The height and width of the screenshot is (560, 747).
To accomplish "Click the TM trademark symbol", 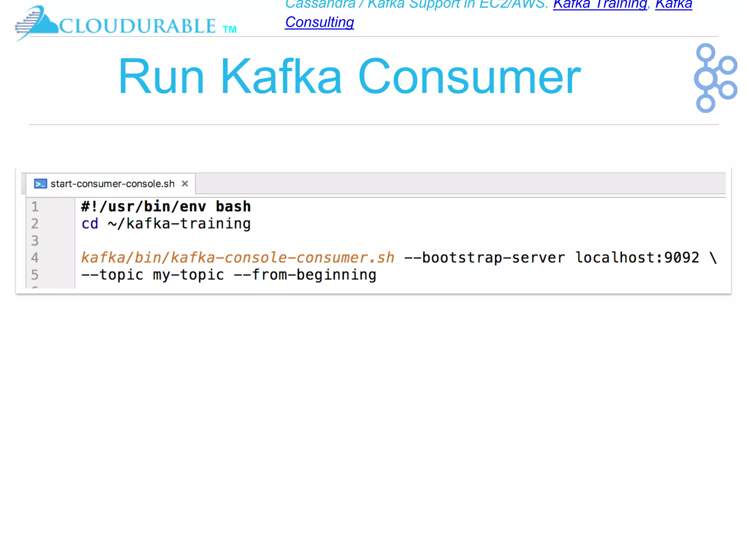I will 229,30.
